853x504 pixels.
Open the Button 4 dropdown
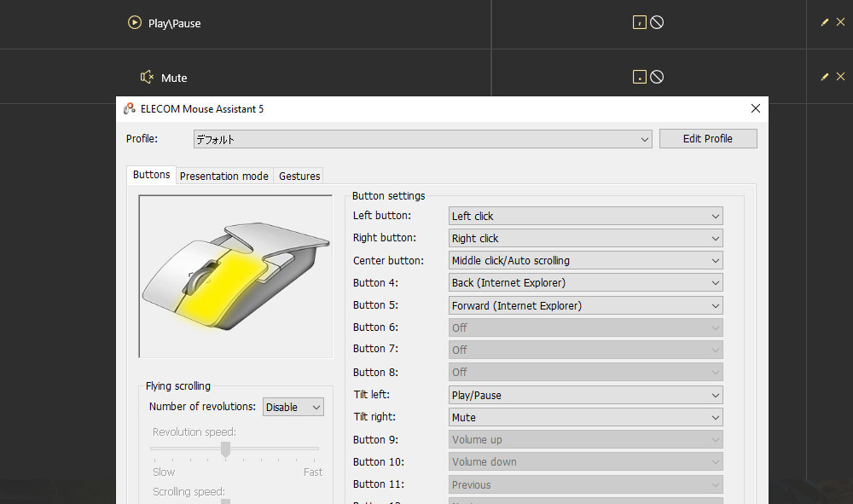coord(585,283)
